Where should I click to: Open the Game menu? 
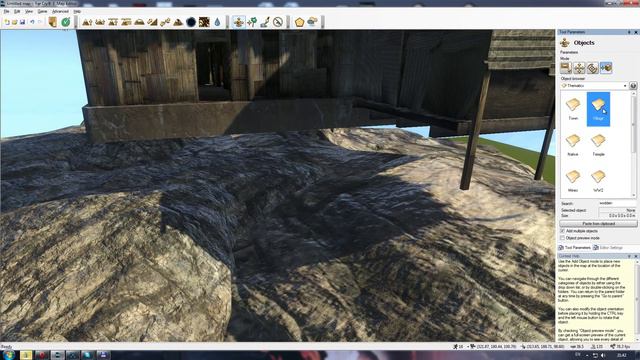click(42, 11)
